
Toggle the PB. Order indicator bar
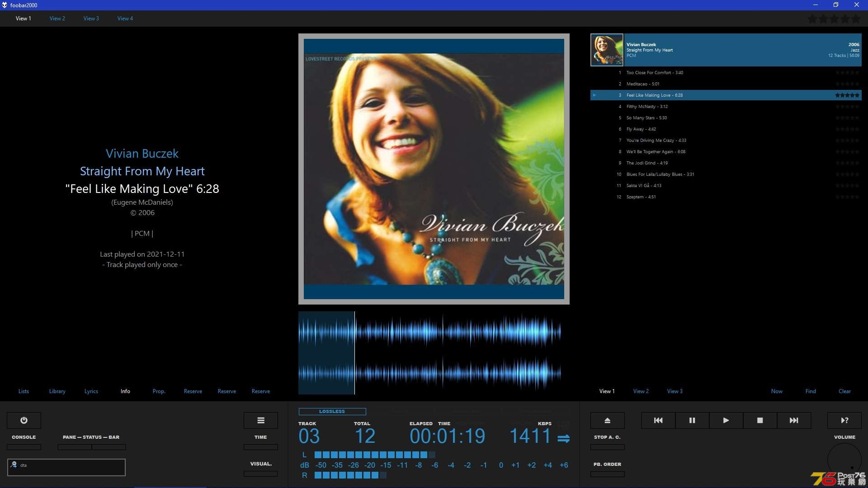point(608,474)
